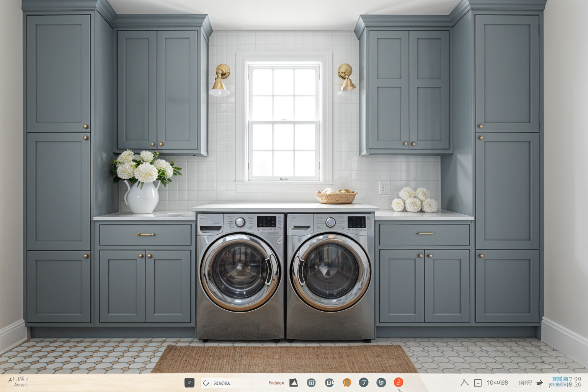Click the left washing machine door

240,271
